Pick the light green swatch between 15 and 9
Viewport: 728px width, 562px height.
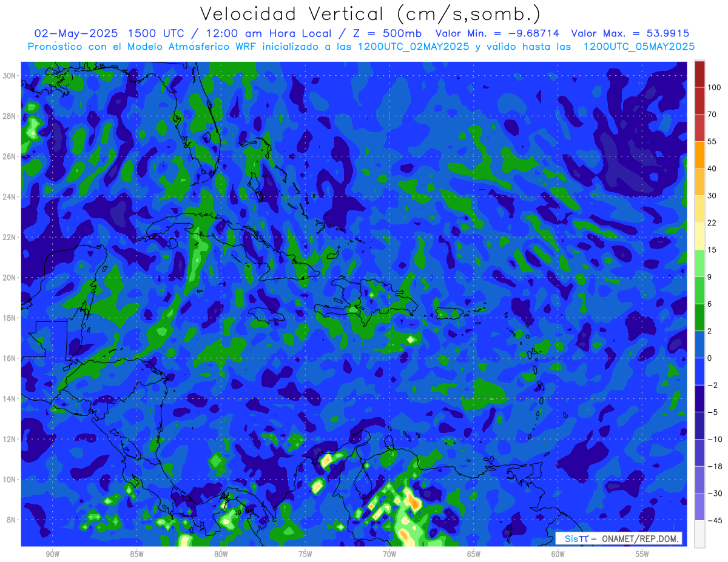[699, 264]
